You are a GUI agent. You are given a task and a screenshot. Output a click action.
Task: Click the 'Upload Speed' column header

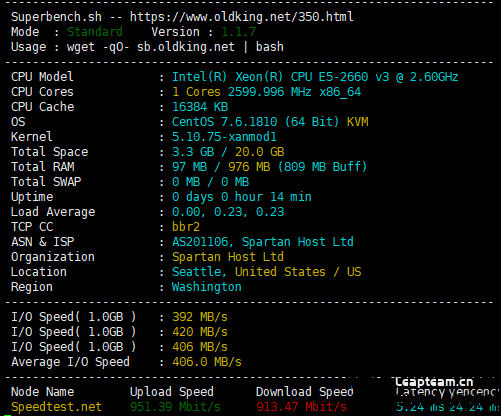point(172,392)
